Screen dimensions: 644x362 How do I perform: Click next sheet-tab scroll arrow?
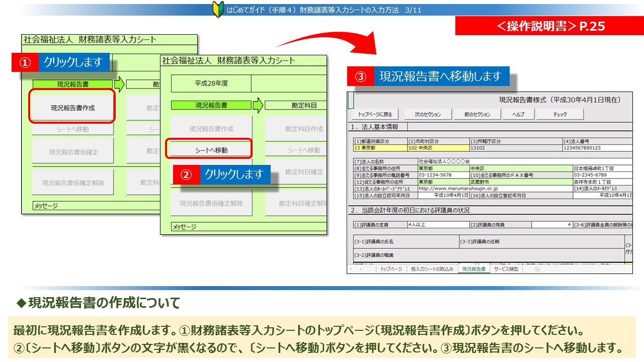click(360, 269)
